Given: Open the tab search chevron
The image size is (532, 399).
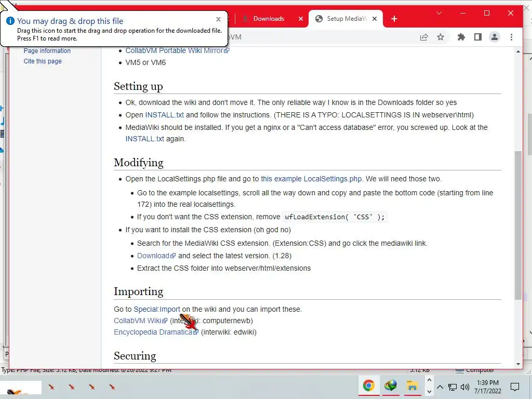Looking at the screenshot, I should click(x=439, y=13).
